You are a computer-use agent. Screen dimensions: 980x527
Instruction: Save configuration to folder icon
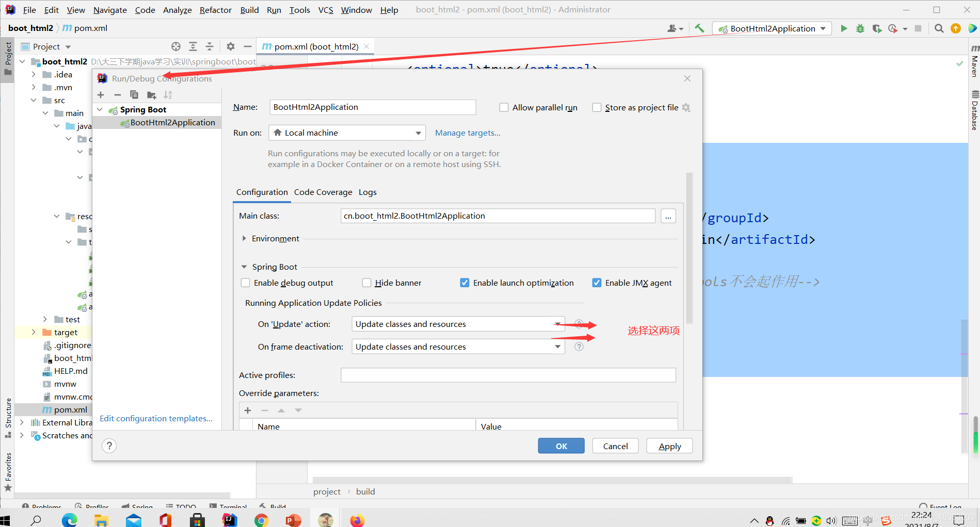[x=151, y=95]
